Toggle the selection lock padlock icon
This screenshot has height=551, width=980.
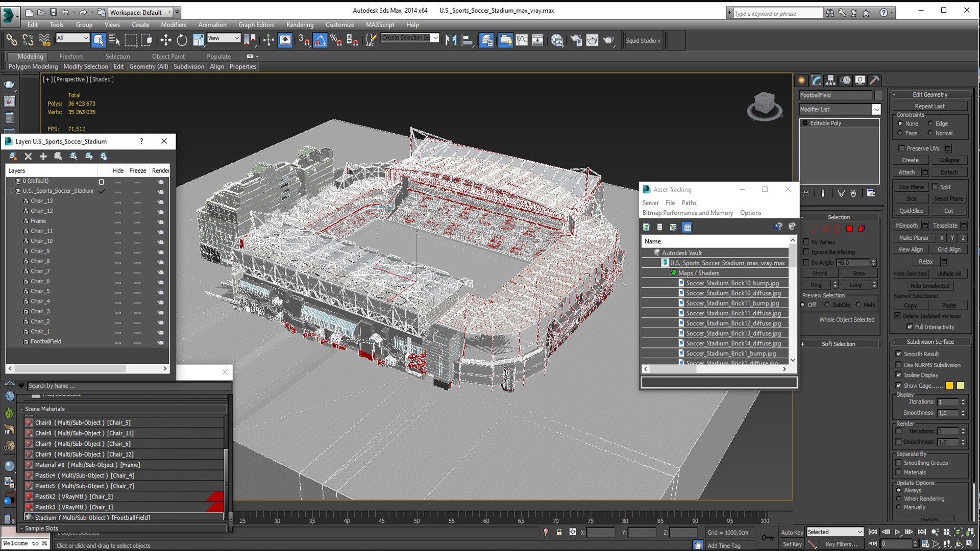tap(559, 532)
